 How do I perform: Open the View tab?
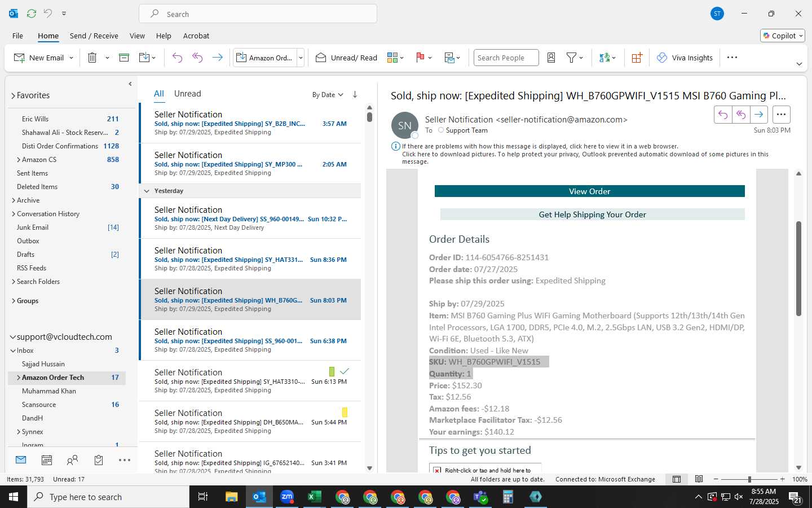(137, 36)
